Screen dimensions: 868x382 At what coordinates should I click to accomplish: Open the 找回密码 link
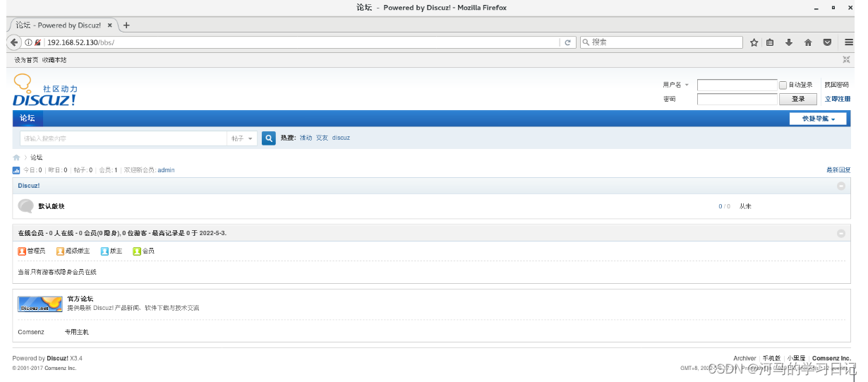[837, 85]
